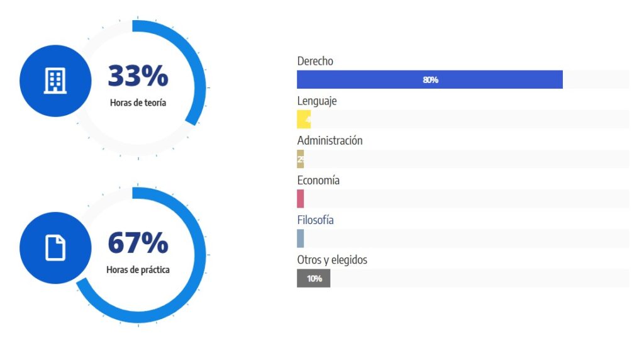Click the building icon beside theory hours
Viewport: 644px width, 360px height.
(55, 81)
